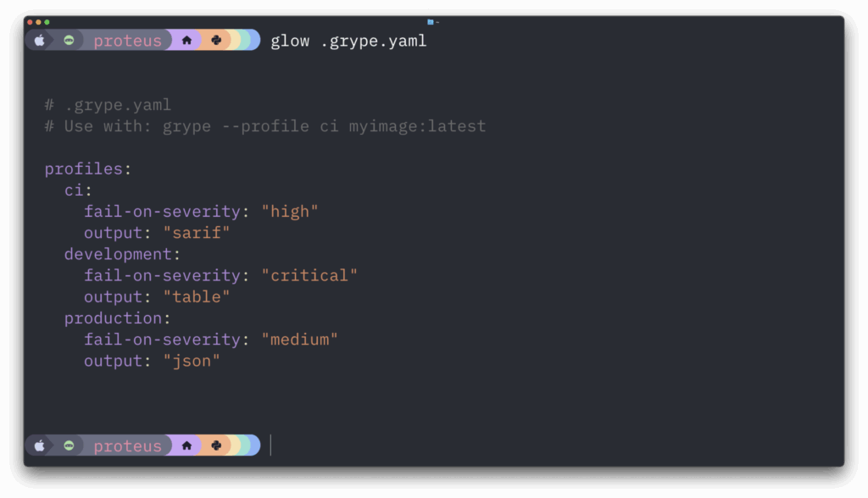Click the Apple logo in the empty prompt line
The image size is (868, 498).
(x=39, y=445)
